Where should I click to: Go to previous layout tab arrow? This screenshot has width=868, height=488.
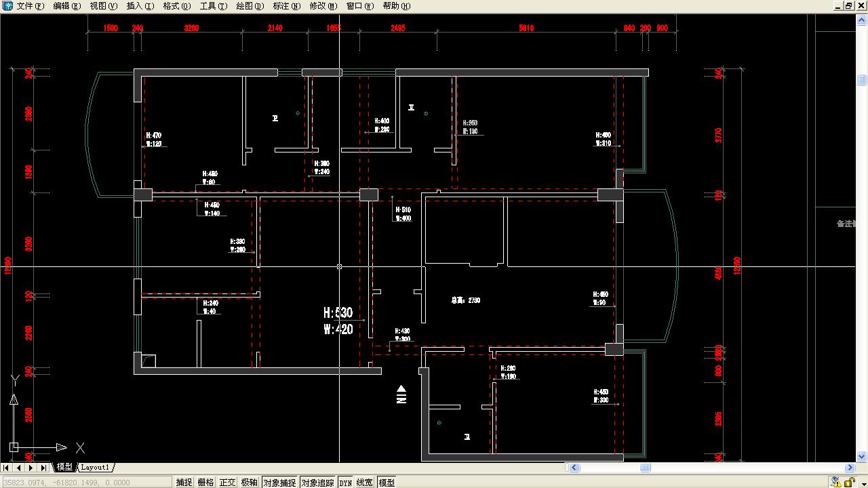(19, 468)
